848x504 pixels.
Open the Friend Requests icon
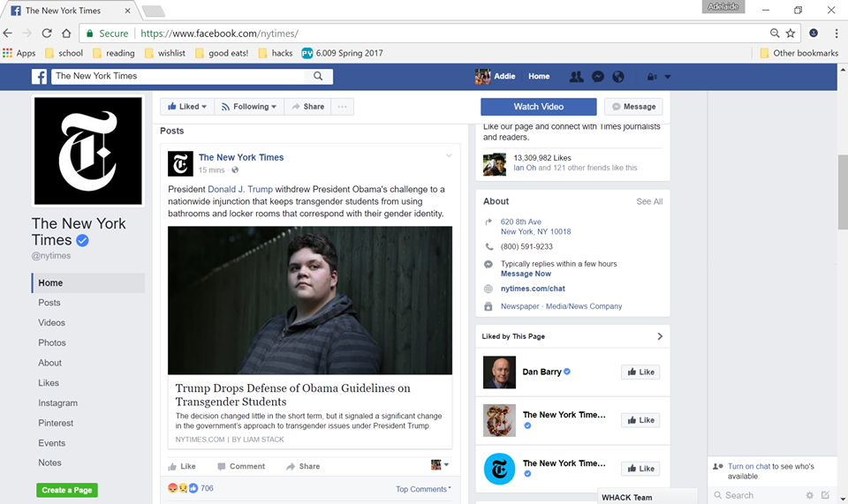(x=577, y=77)
